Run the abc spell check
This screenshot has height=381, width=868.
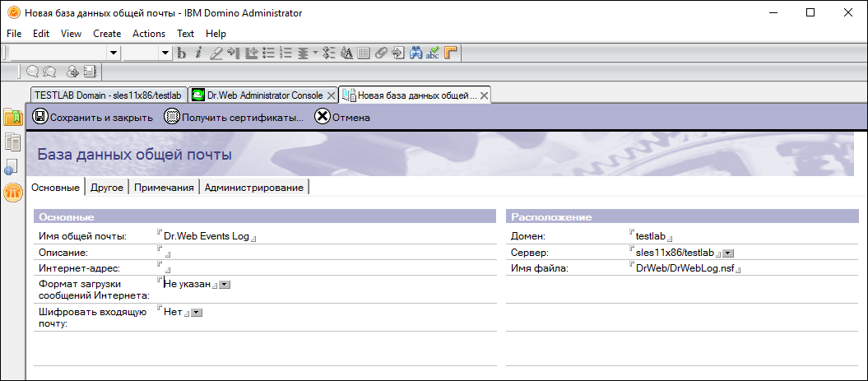(433, 53)
